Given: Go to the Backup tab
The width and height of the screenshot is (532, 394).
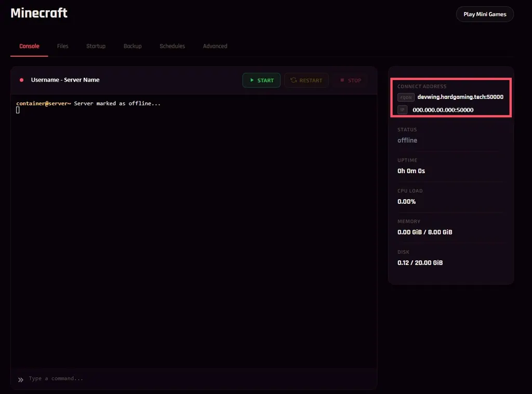Looking at the screenshot, I should click(132, 46).
